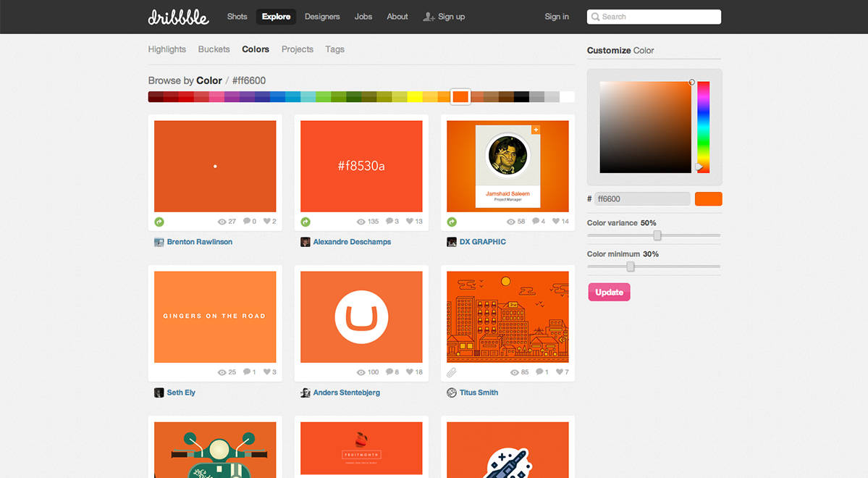Image resolution: width=868 pixels, height=478 pixels.
Task: Open Seth Ely's profile link
Action: tap(181, 393)
